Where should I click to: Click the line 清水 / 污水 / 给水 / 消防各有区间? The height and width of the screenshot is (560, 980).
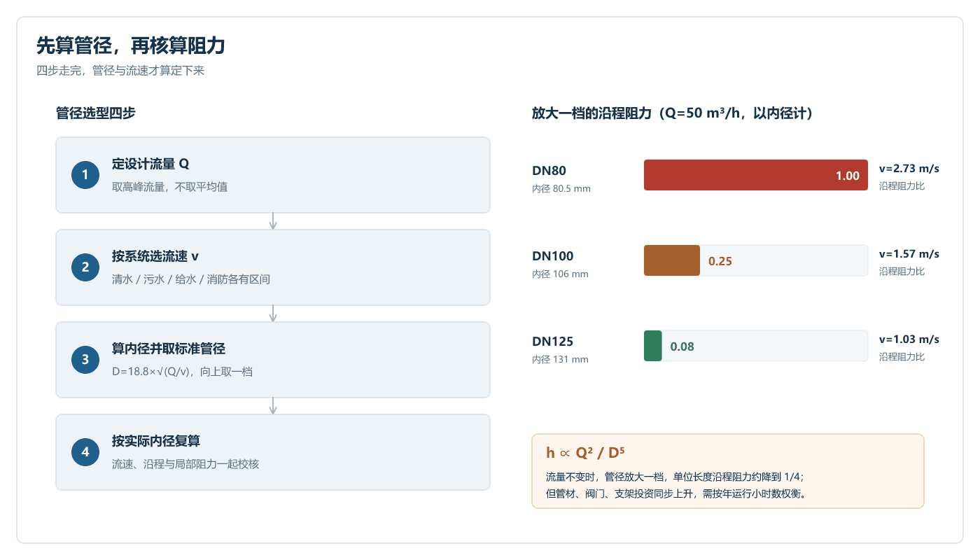191,279
